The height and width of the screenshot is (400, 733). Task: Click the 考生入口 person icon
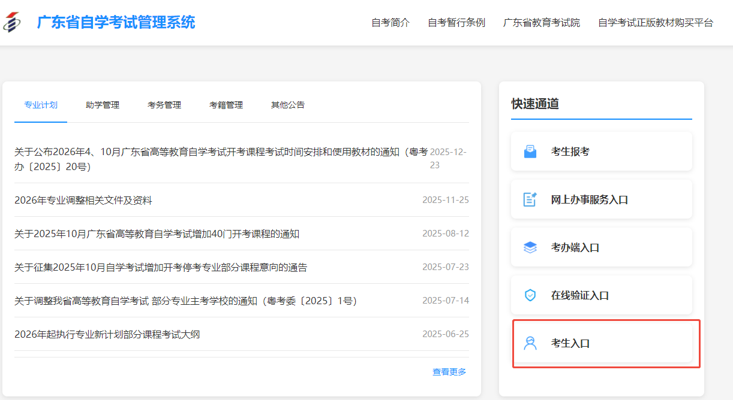(530, 343)
